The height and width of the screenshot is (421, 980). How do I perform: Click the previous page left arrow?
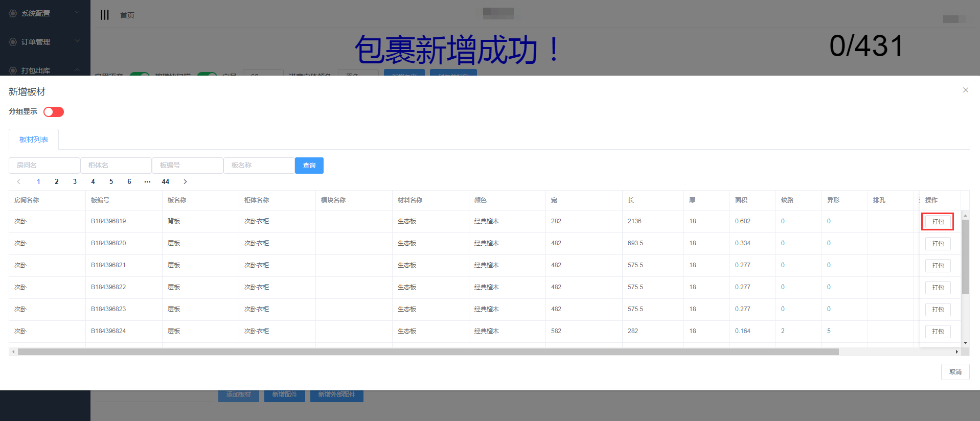19,182
